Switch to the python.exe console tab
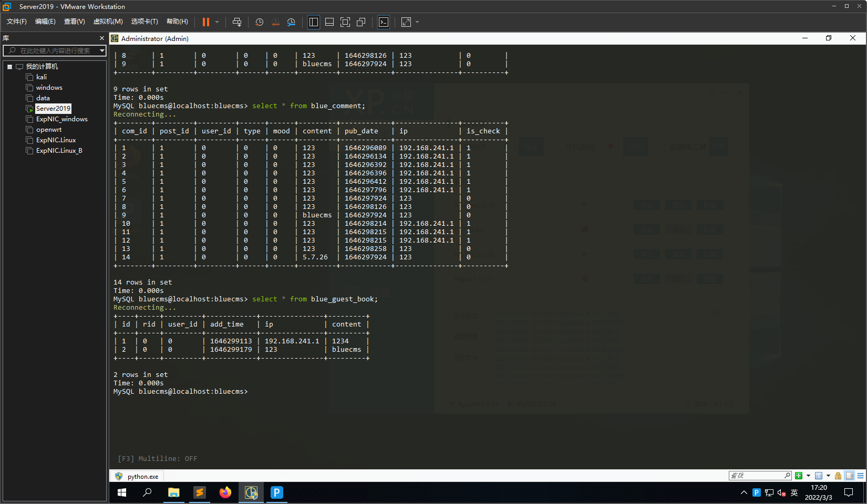 pos(137,476)
